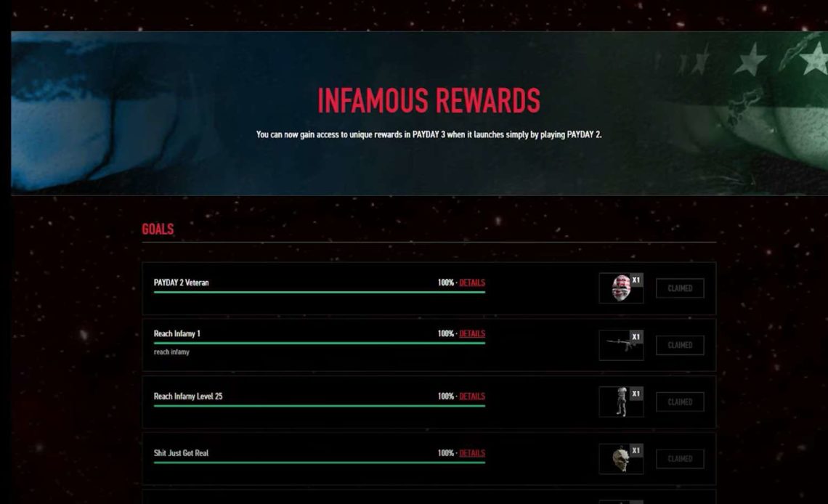
Task: Expand DETAILS for Reach Infamy 1
Action: point(473,333)
